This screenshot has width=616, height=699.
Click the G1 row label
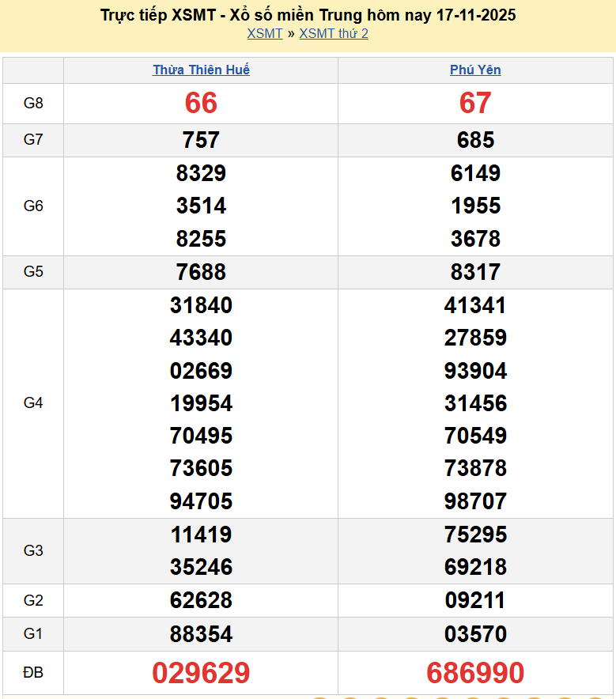33,633
